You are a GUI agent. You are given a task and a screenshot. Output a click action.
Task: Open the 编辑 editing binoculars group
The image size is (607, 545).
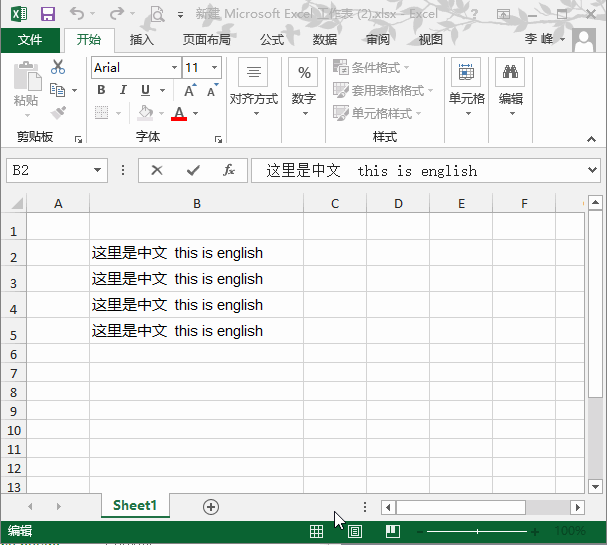point(511,87)
